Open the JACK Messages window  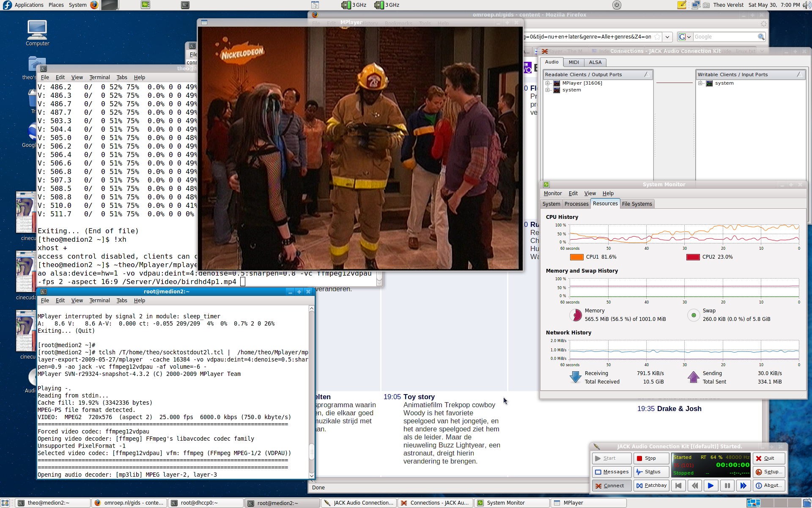(612, 472)
